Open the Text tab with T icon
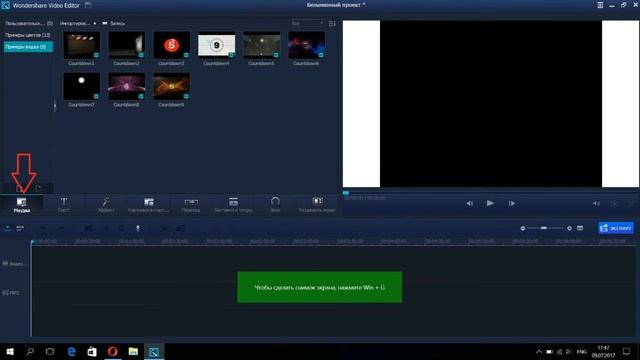The image size is (640, 360). pos(64,205)
